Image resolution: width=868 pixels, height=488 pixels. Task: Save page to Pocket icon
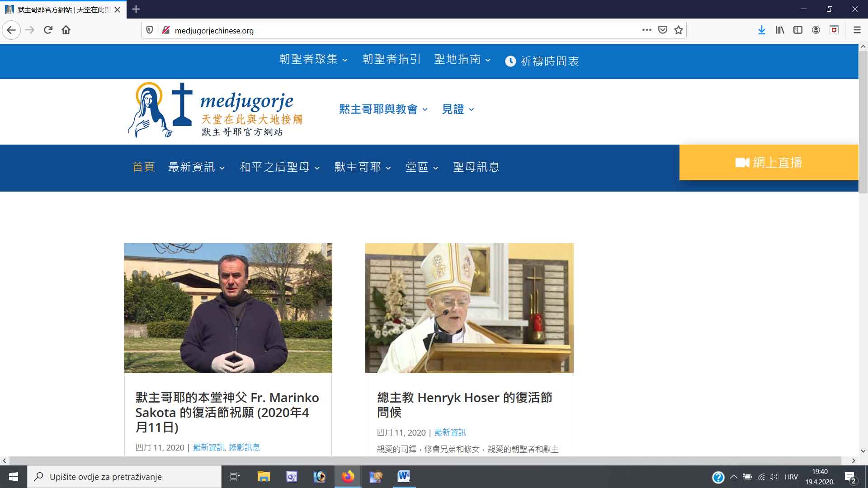click(663, 30)
